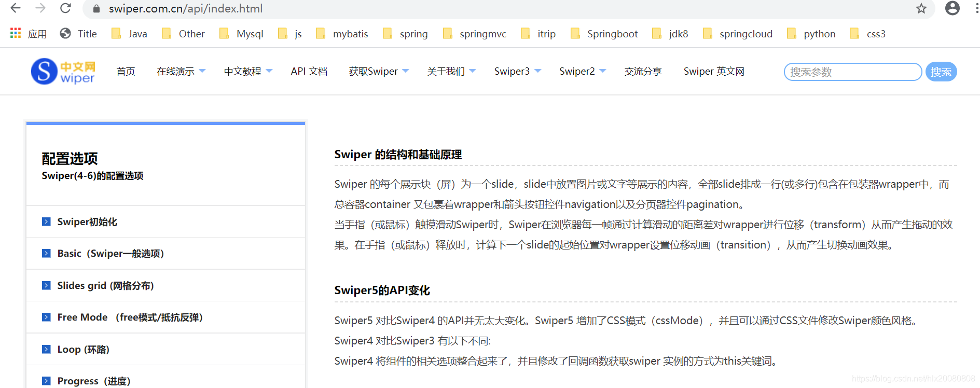Click the 搜索 search button

click(941, 72)
